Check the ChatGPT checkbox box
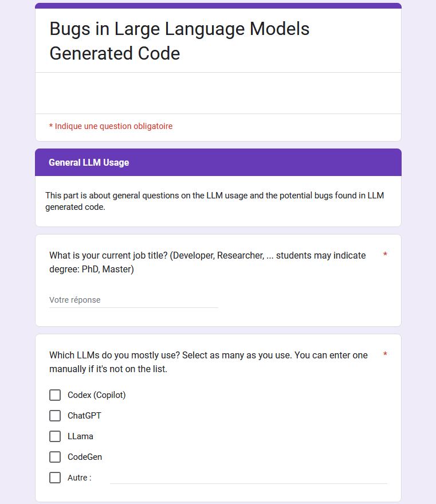Viewport: 436px width, 504px height. coord(55,416)
